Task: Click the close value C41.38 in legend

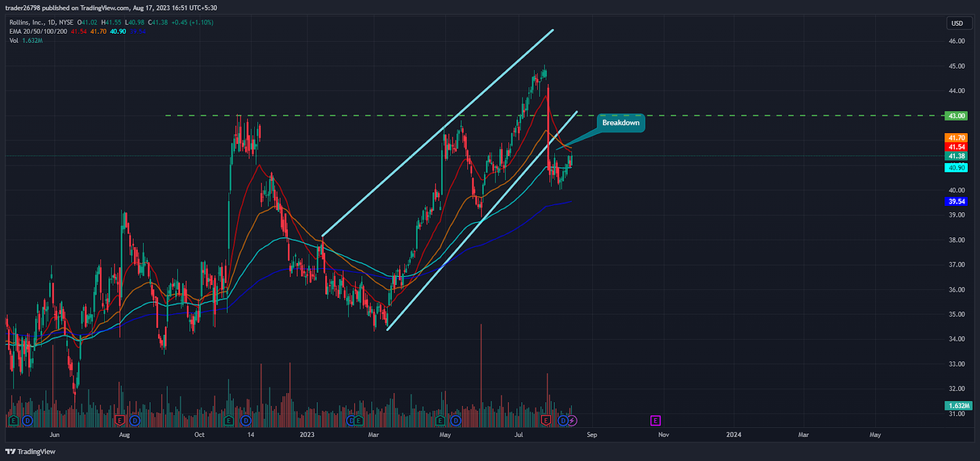Action: point(157,23)
